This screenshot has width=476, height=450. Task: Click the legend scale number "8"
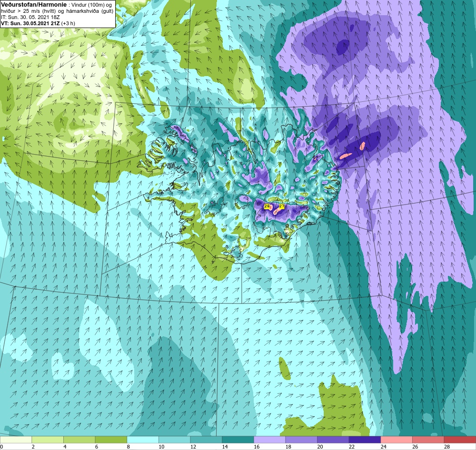tap(129, 447)
